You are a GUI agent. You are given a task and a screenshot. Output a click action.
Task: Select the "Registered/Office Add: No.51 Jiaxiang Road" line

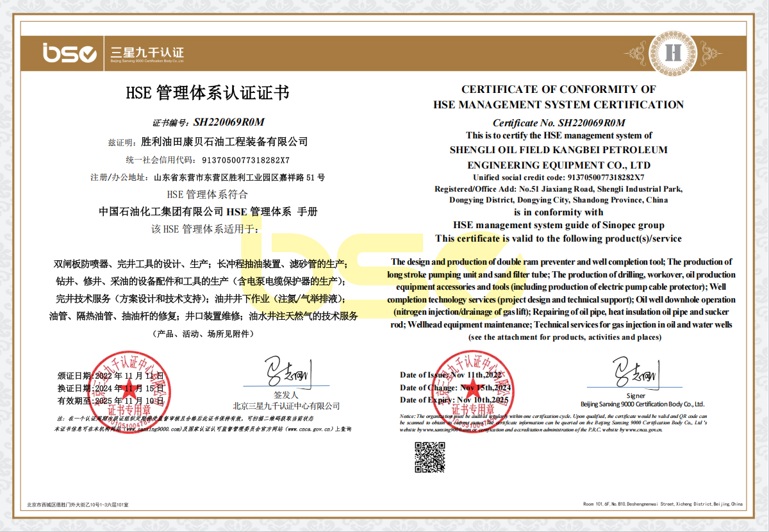click(x=559, y=189)
